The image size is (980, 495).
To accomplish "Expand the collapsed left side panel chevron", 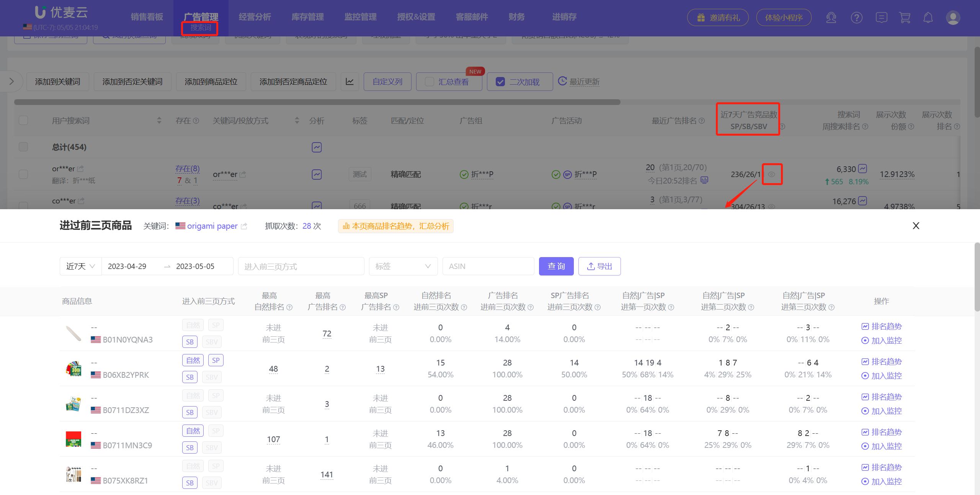I will [12, 81].
